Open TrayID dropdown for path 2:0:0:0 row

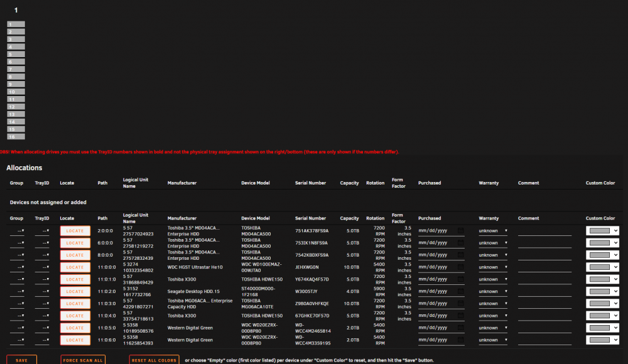tap(42, 231)
